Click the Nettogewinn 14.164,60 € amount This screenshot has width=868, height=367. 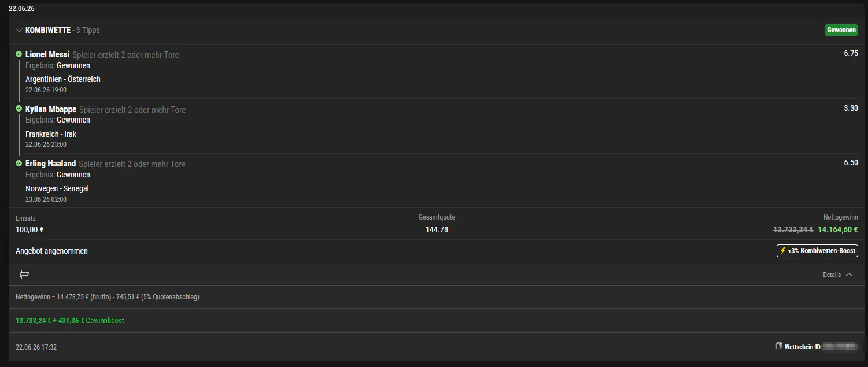(837, 229)
